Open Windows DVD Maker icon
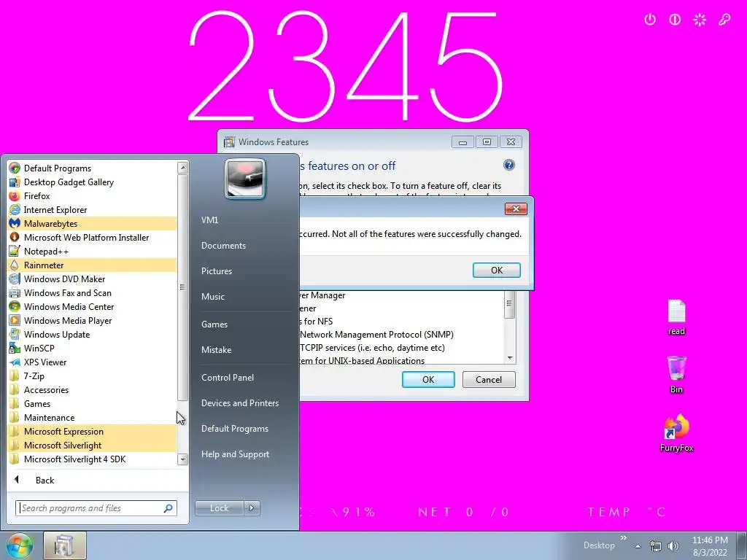The height and width of the screenshot is (560, 747). pyautogui.click(x=15, y=279)
